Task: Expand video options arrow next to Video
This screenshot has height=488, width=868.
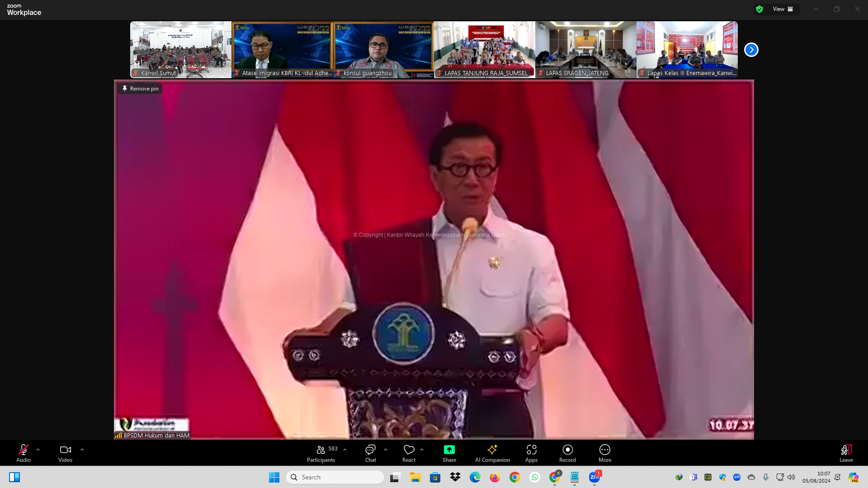Action: click(x=82, y=450)
